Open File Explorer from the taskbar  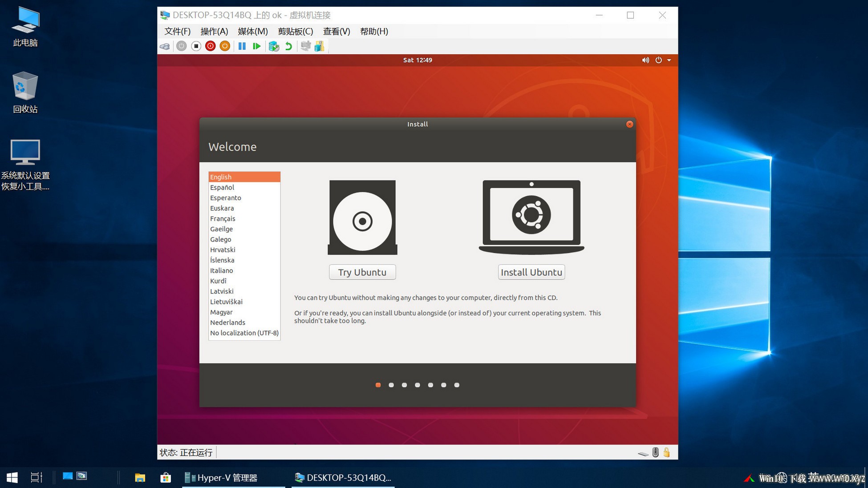tap(140, 478)
